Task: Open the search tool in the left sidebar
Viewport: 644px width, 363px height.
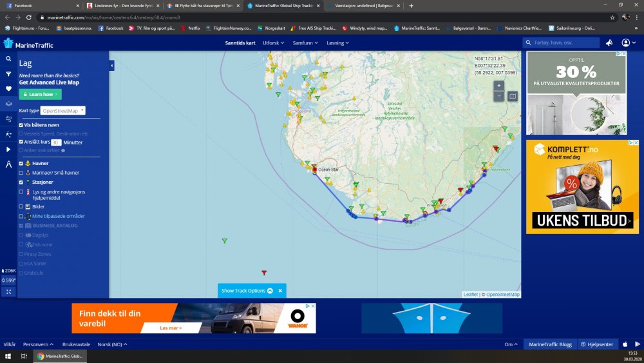Action: [x=8, y=59]
